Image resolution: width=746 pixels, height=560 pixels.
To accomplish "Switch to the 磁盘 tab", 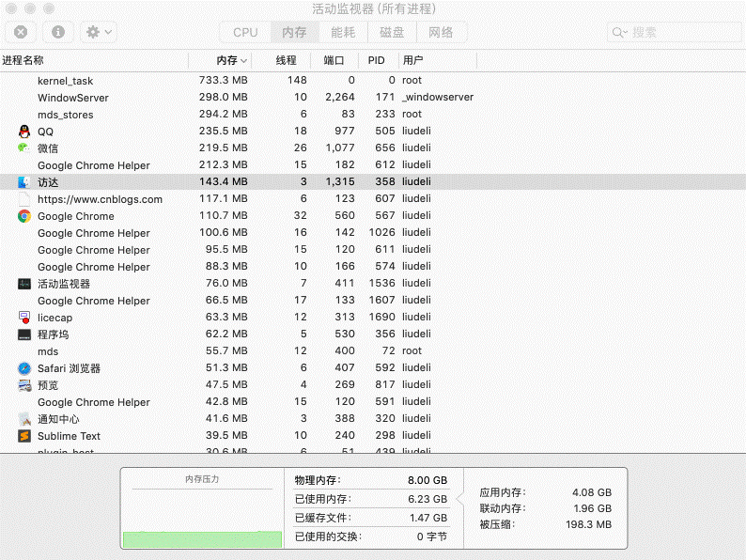I will 392,32.
